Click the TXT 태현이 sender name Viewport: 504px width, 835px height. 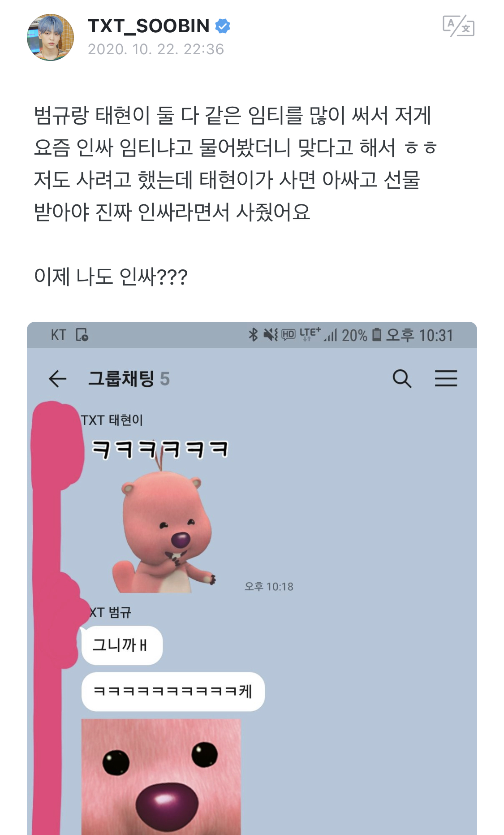112,420
